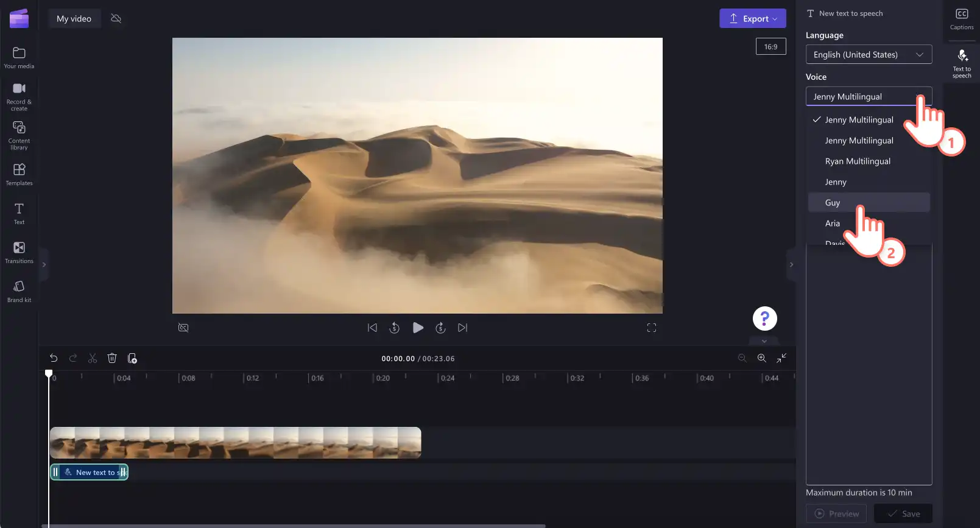
Task: Toggle captions off icon under preview
Action: point(183,328)
